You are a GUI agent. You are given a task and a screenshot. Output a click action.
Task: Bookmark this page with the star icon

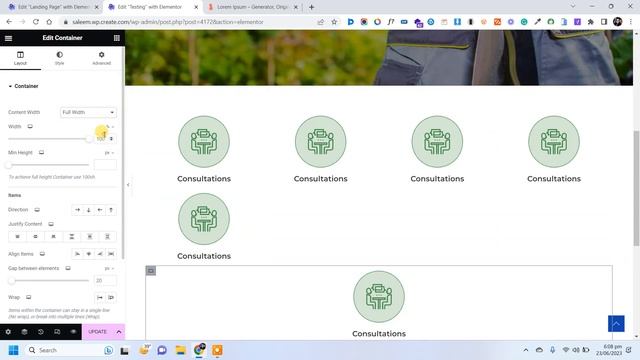tap(334, 22)
